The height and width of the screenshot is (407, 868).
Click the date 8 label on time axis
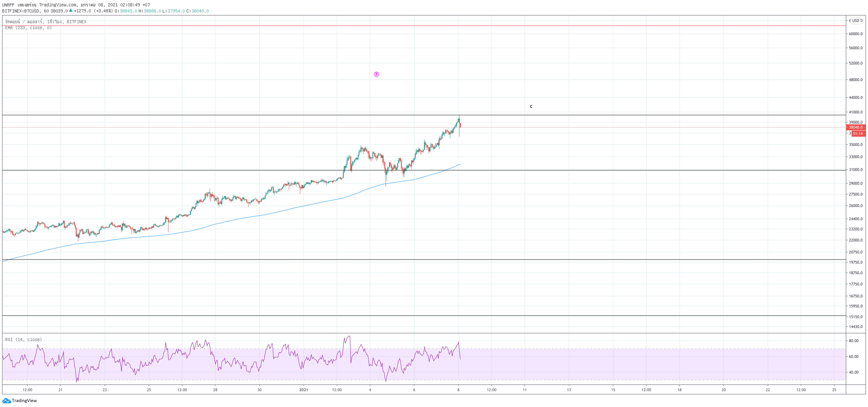[x=458, y=390]
